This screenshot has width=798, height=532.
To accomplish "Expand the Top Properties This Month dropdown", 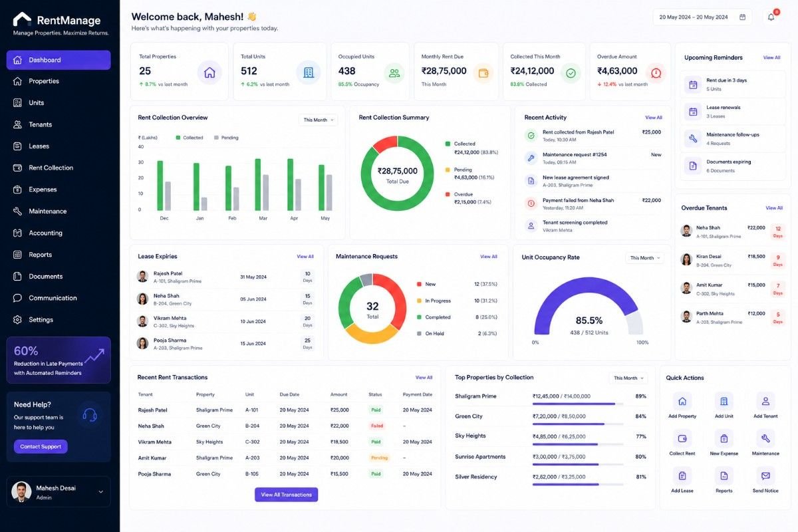I will pos(628,378).
